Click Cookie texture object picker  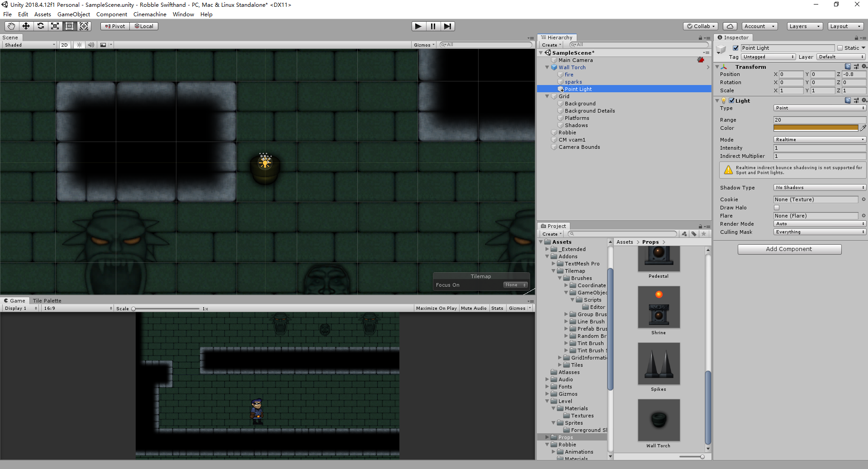(x=863, y=199)
